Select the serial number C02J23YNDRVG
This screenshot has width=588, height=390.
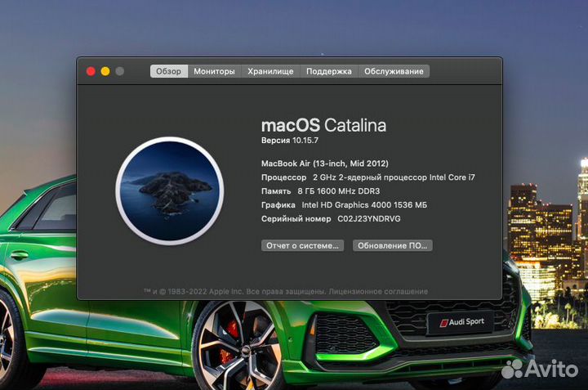[x=369, y=219]
